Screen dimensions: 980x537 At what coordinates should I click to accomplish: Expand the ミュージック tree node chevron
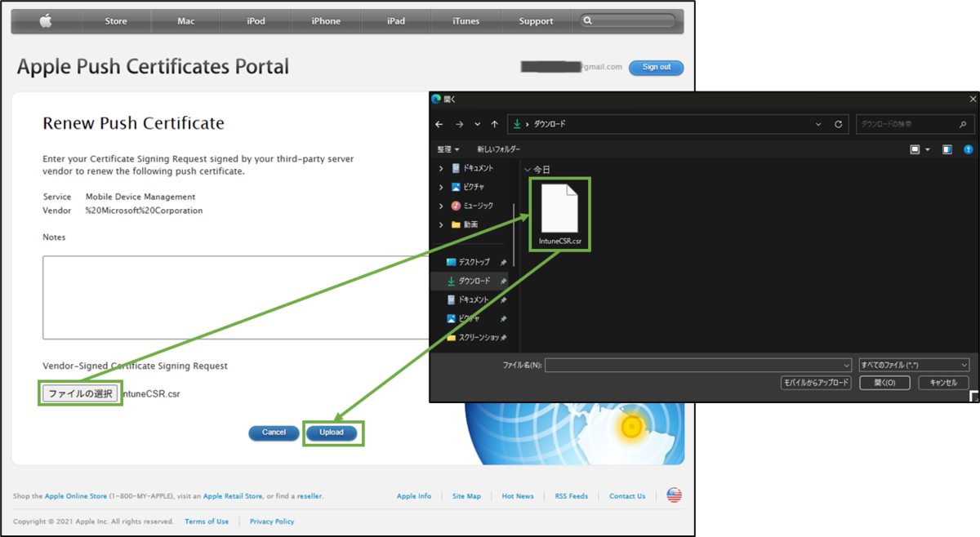click(442, 206)
